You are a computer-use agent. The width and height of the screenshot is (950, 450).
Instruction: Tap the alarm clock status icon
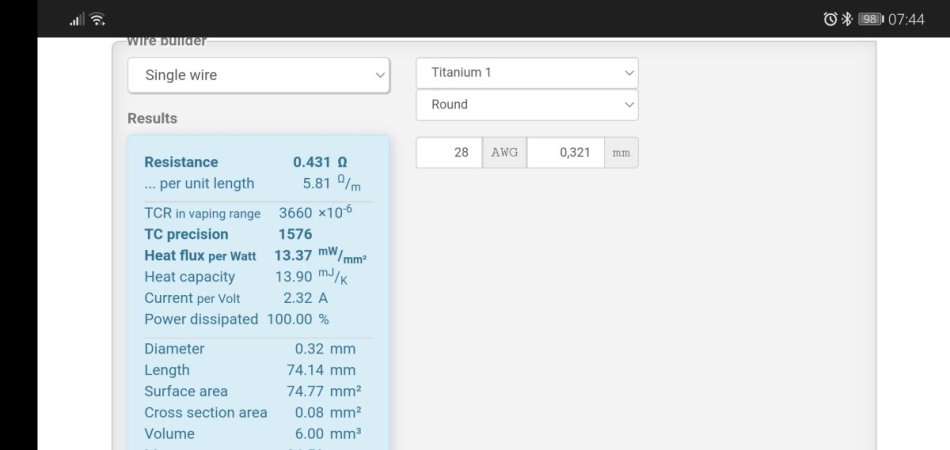click(x=830, y=19)
